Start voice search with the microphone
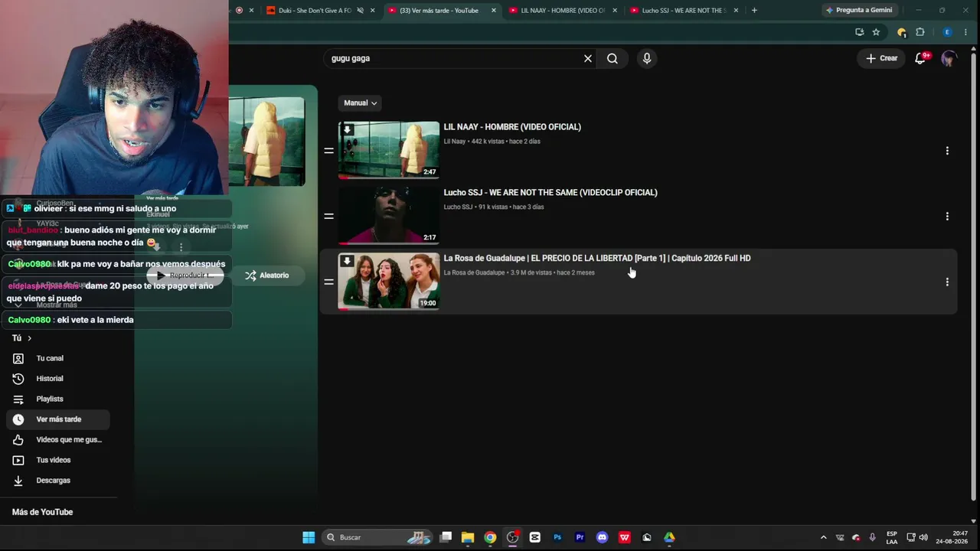This screenshot has width=980, height=551. click(647, 58)
